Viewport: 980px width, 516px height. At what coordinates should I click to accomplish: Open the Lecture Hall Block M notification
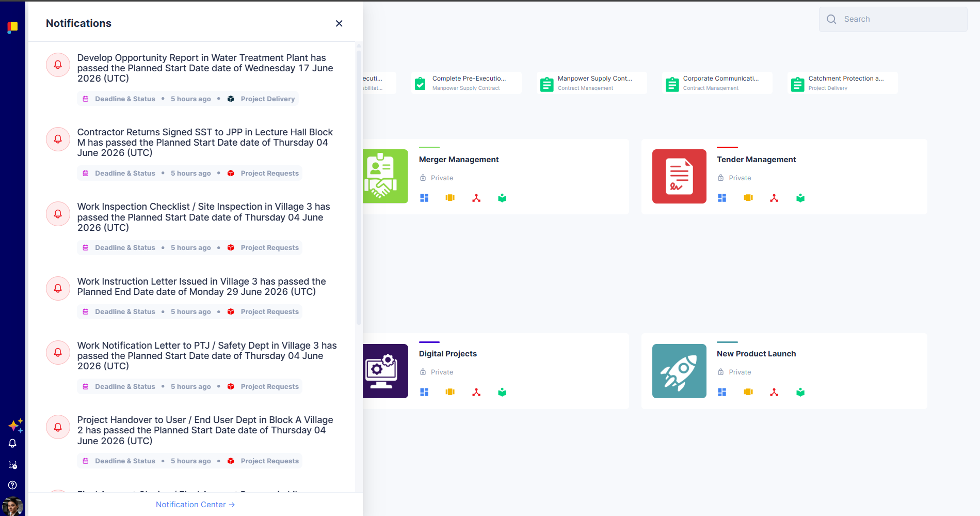pos(205,143)
